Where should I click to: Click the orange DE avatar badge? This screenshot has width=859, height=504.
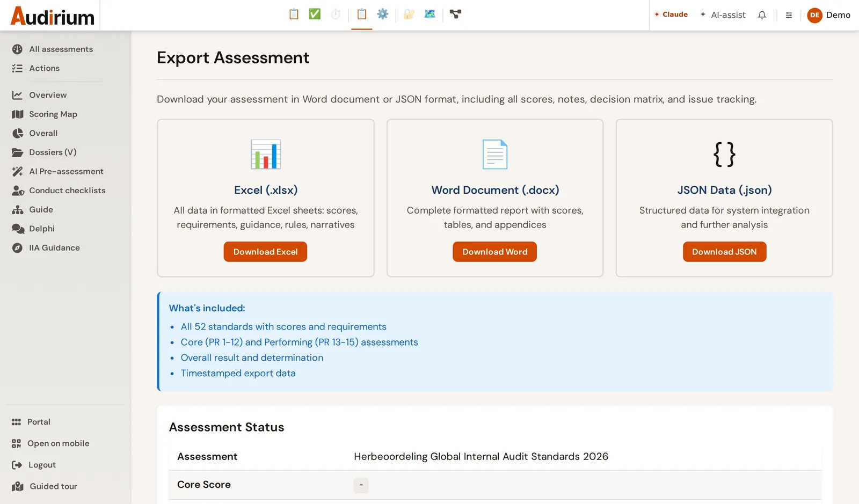click(814, 15)
